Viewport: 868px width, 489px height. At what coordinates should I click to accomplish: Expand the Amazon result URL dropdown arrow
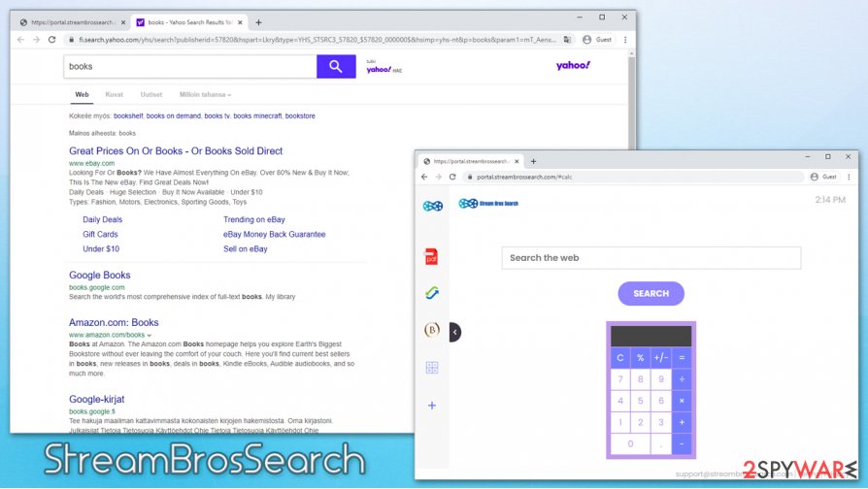click(150, 336)
